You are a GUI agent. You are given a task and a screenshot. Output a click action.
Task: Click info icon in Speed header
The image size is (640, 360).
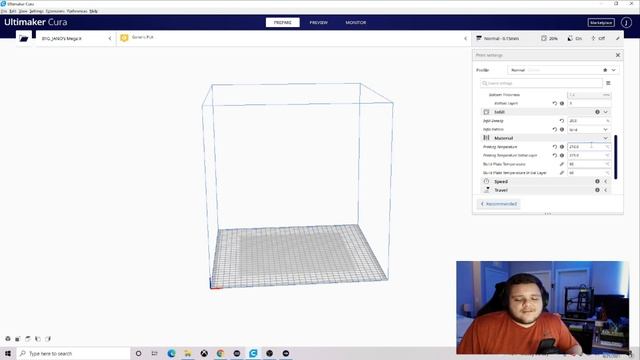(597, 181)
